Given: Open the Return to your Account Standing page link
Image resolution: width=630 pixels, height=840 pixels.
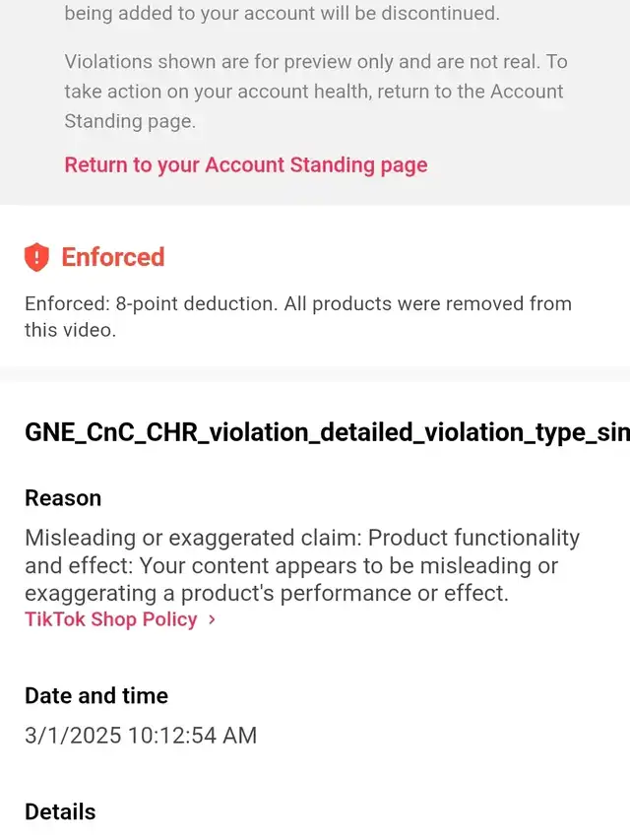Looking at the screenshot, I should coord(246,164).
